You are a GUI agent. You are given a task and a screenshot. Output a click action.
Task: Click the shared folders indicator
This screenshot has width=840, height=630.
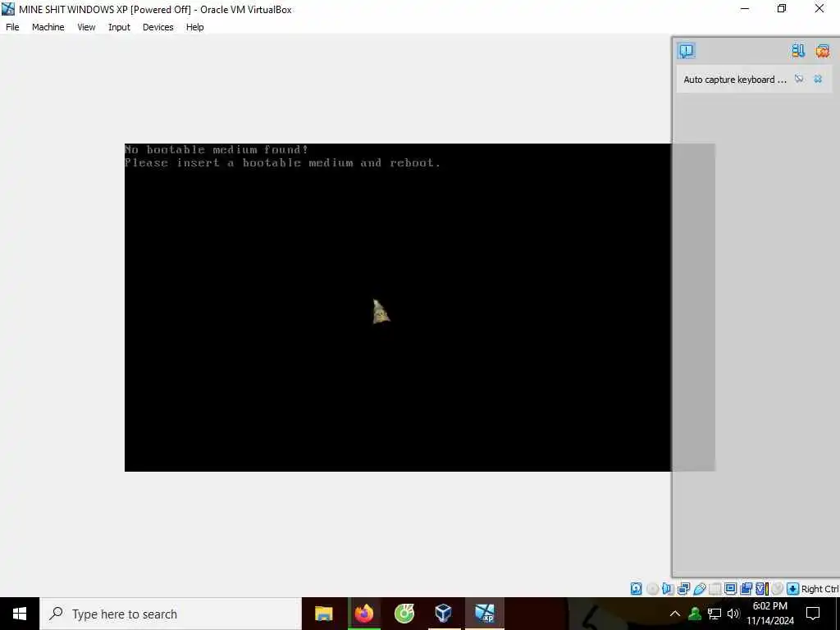[x=714, y=589]
